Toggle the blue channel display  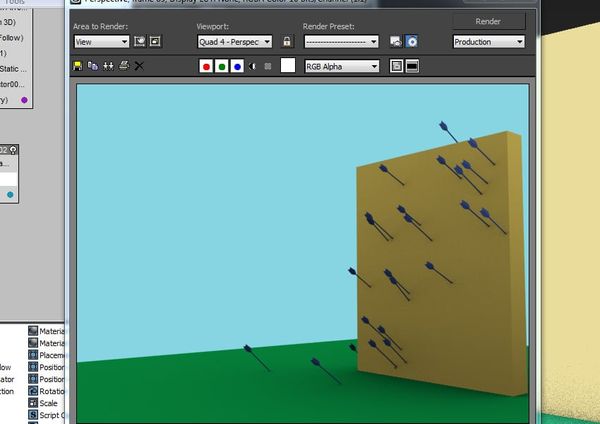236,66
